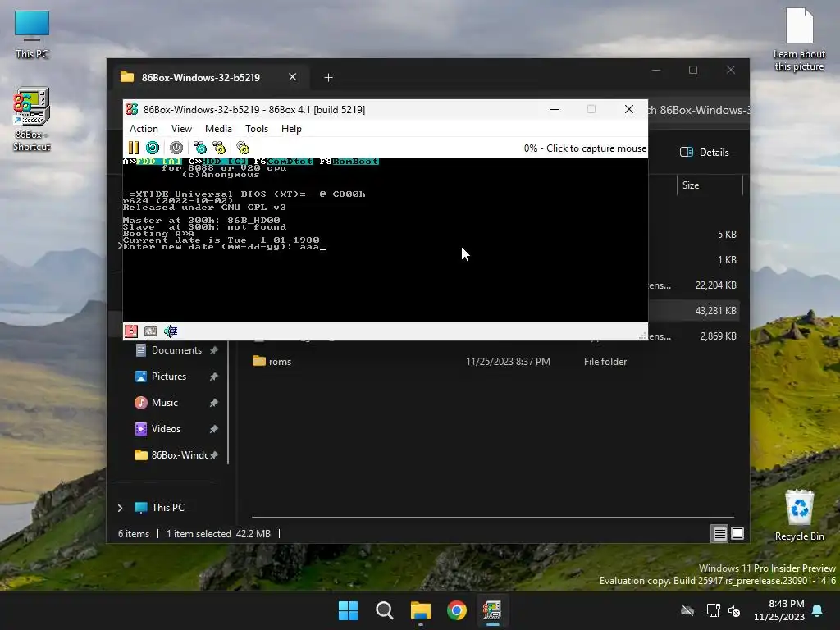The image size is (840, 630).
Task: Open the Action menu in 86Box
Action: click(144, 129)
